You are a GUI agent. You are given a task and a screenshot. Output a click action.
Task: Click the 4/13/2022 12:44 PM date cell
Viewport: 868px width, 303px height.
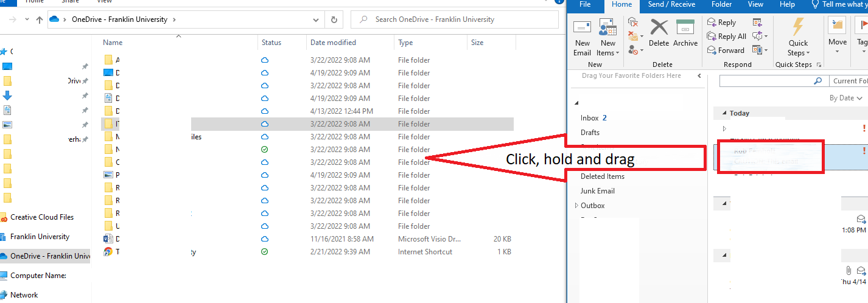[x=341, y=111]
